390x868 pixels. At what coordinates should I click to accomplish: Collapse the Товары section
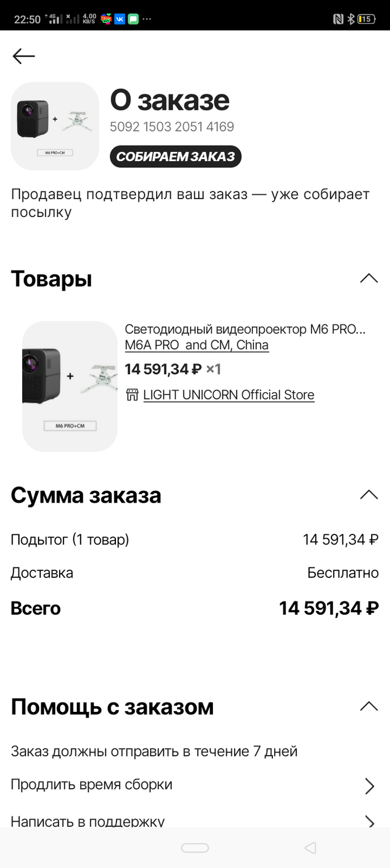(369, 278)
